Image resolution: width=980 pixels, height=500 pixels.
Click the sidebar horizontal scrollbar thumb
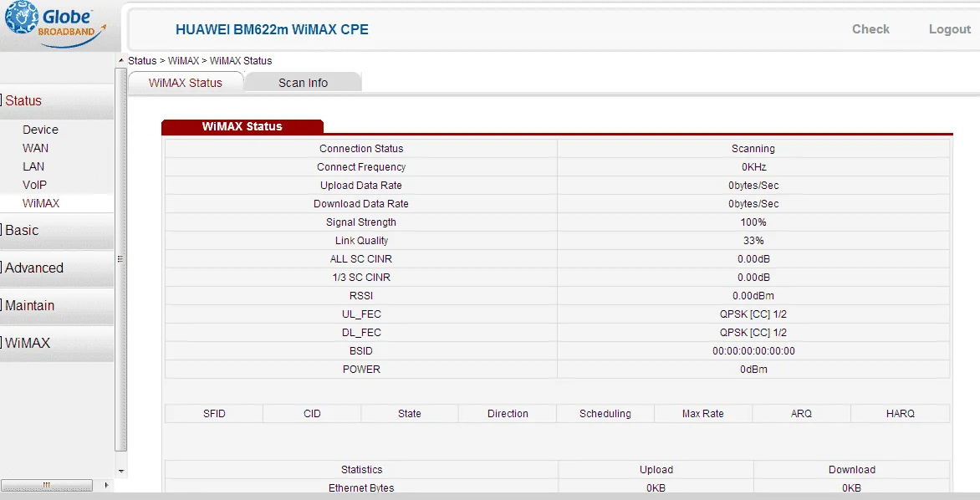(47, 485)
